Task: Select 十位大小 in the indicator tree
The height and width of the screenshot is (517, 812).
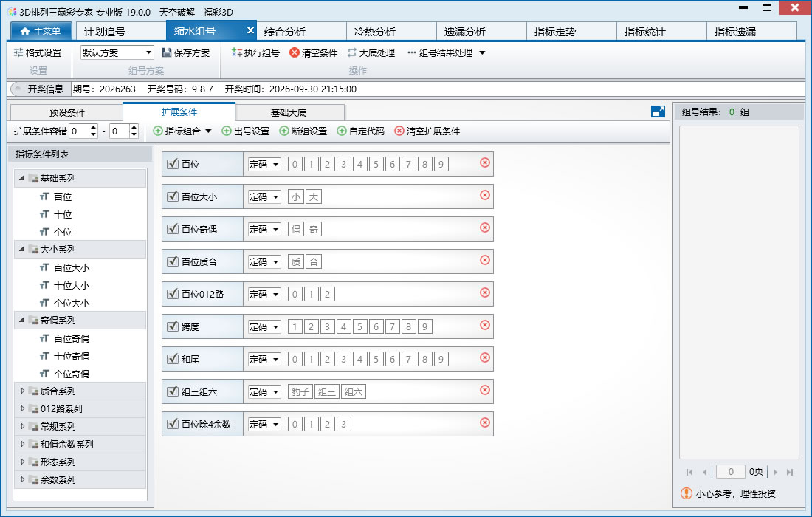Action: pyautogui.click(x=72, y=285)
